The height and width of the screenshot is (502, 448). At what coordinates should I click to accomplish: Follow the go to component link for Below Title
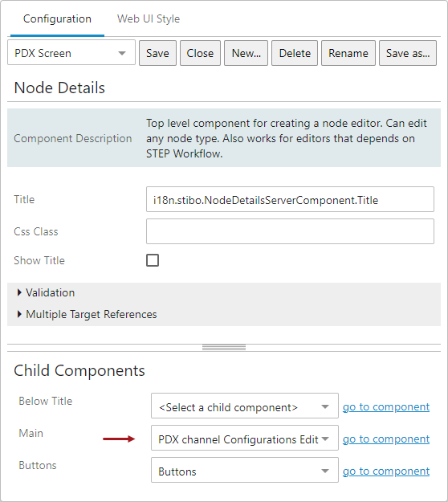[386, 407]
